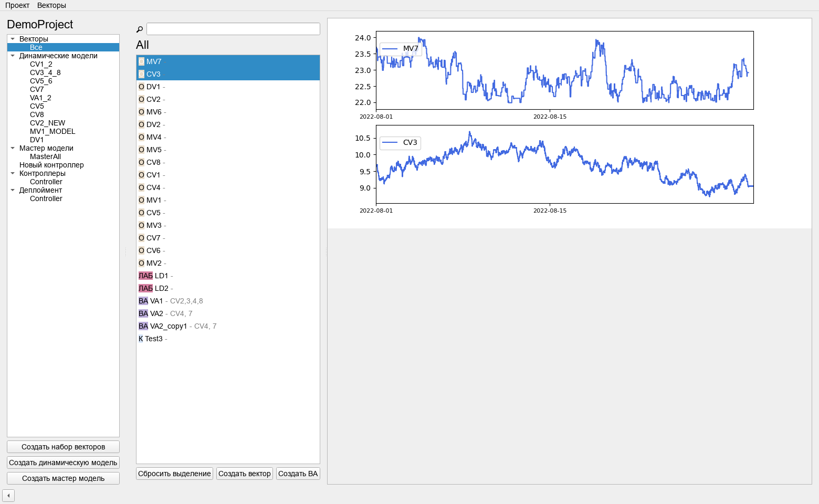Open Controller under the Деплоймент node

pyautogui.click(x=46, y=198)
